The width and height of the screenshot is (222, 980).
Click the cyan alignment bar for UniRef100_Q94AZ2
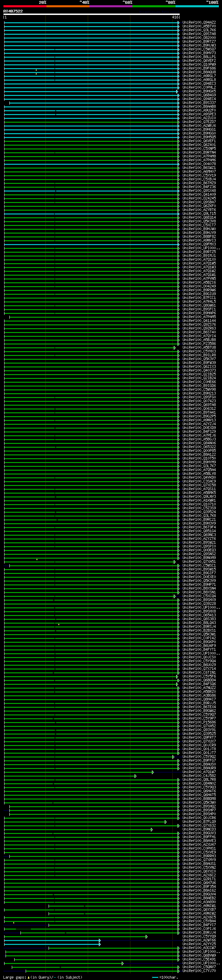click(92, 23)
